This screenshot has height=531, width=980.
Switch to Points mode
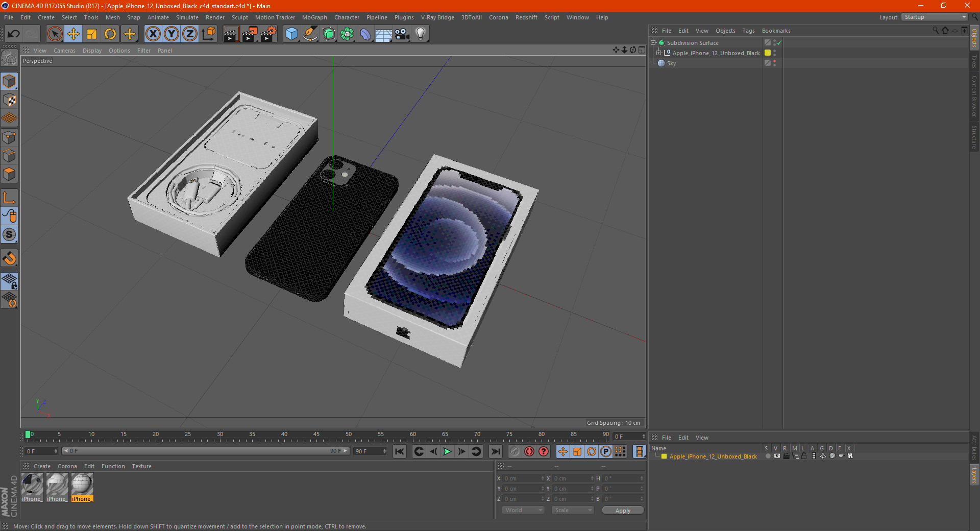pyautogui.click(x=9, y=137)
